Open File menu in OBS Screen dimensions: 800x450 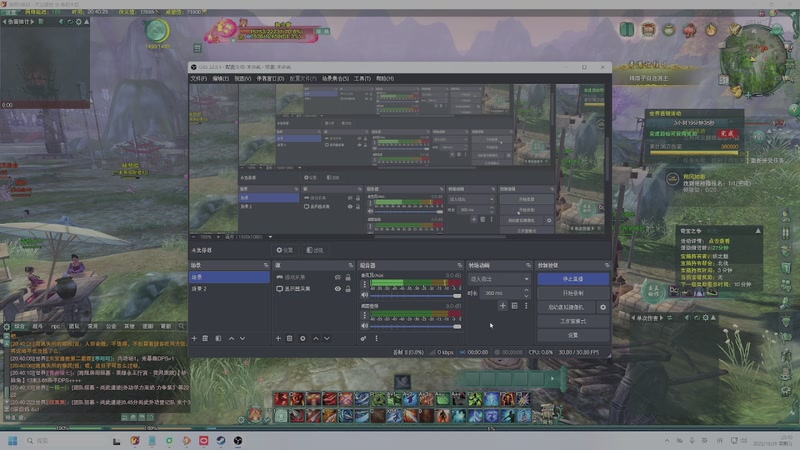point(198,79)
